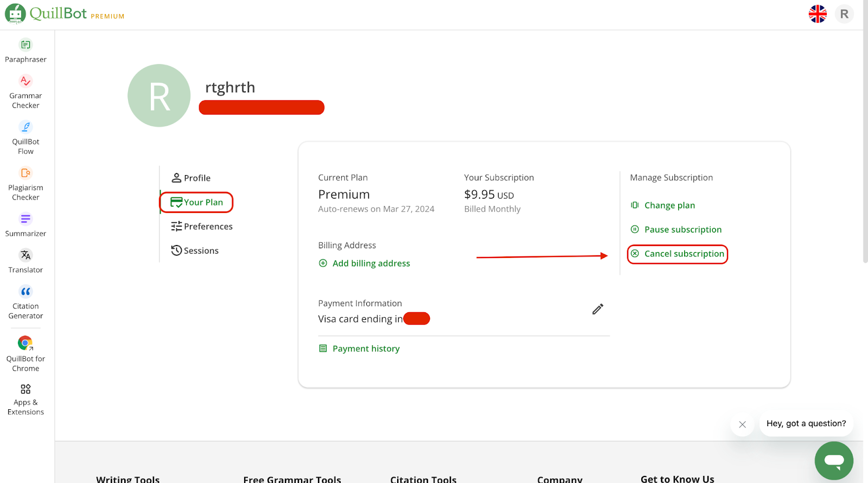The width and height of the screenshot is (868, 483).
Task: Click Cancel subscription
Action: pos(678,254)
